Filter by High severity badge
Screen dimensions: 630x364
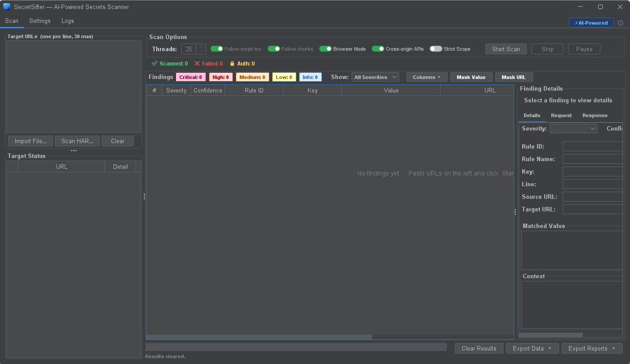tap(220, 77)
